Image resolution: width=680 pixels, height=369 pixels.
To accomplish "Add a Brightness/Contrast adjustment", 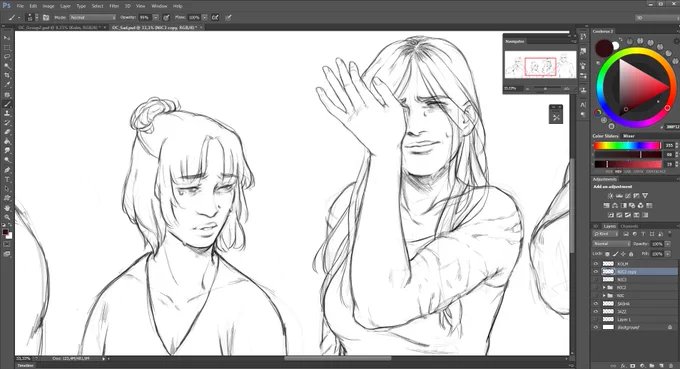I will tap(611, 196).
